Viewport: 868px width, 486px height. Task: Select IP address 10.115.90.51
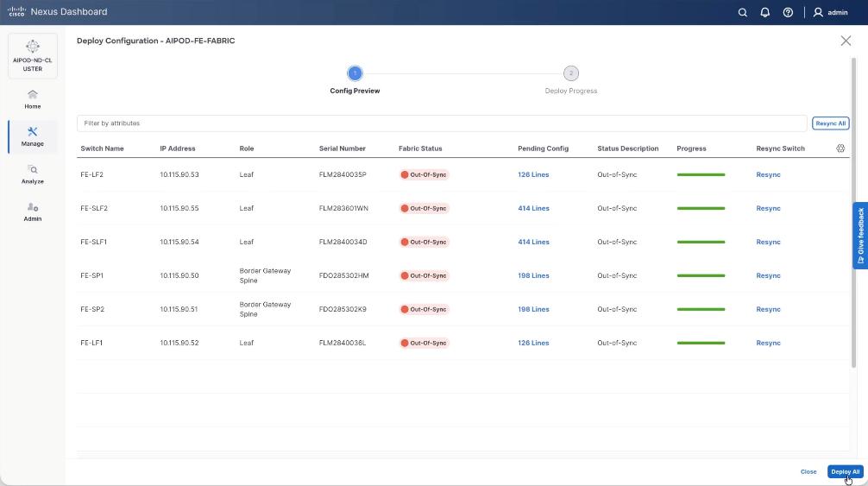[x=179, y=309]
